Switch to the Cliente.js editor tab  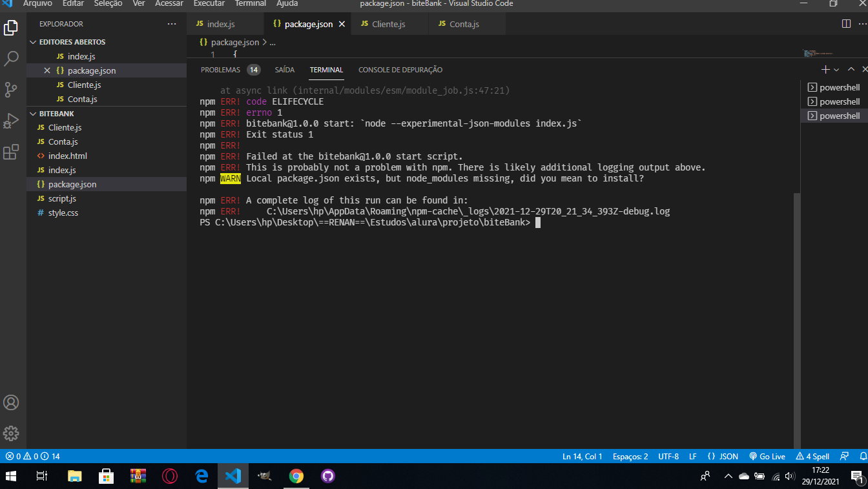click(x=389, y=24)
